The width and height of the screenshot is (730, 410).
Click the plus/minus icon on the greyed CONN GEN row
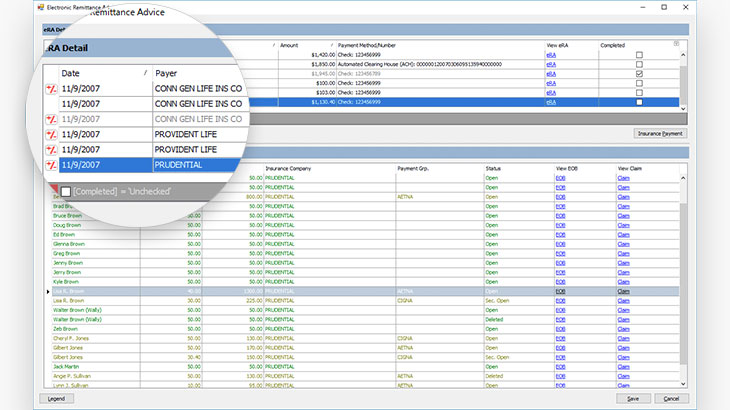coord(51,120)
